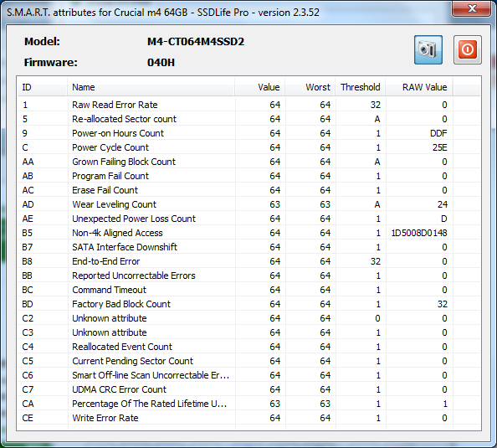Select the UDMA CRC Error Count row

235,389
